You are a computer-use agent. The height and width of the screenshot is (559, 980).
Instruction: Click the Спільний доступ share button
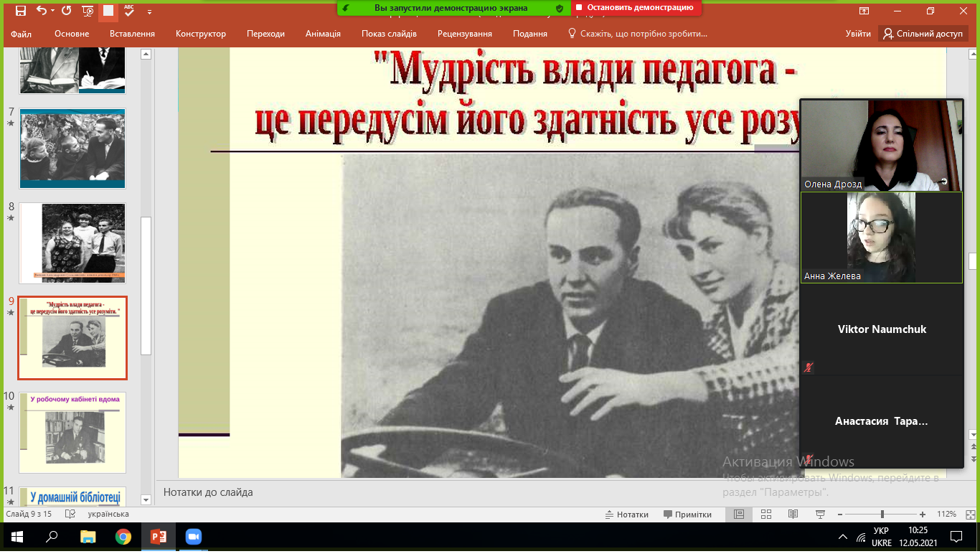point(923,34)
